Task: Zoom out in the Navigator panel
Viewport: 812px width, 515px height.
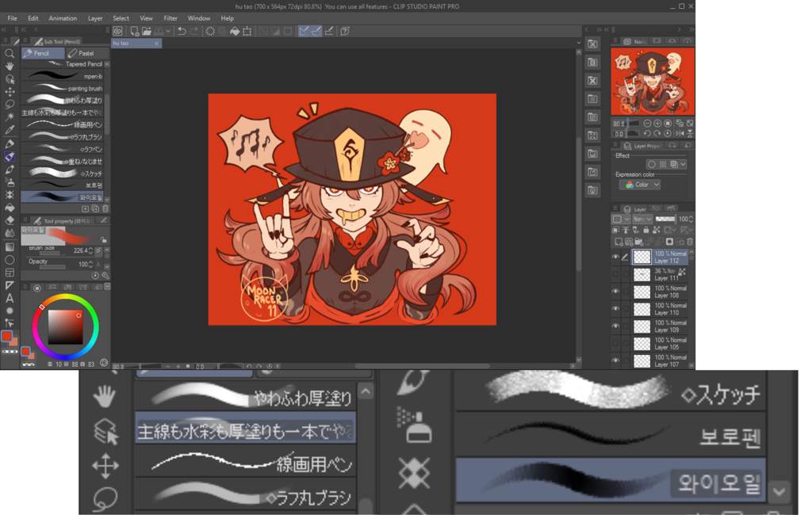Action: point(647,123)
